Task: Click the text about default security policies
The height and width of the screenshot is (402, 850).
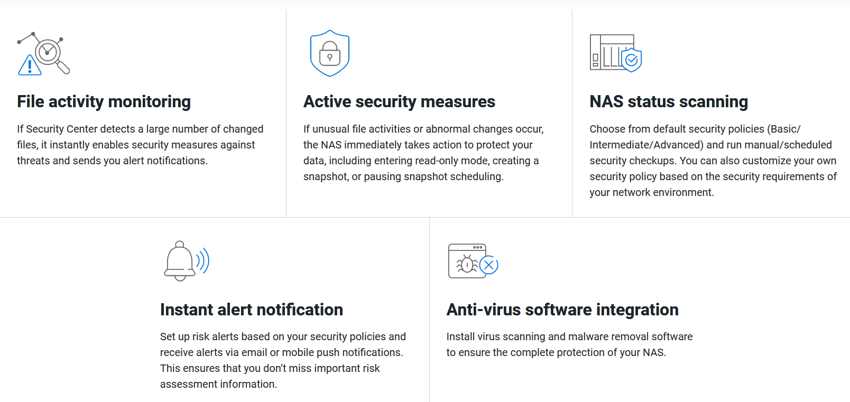Action: coord(713,161)
